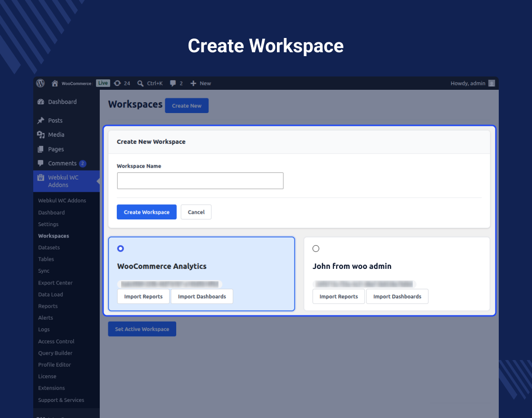Cancel the new workspace form
This screenshot has width=532, height=418.
click(x=196, y=212)
